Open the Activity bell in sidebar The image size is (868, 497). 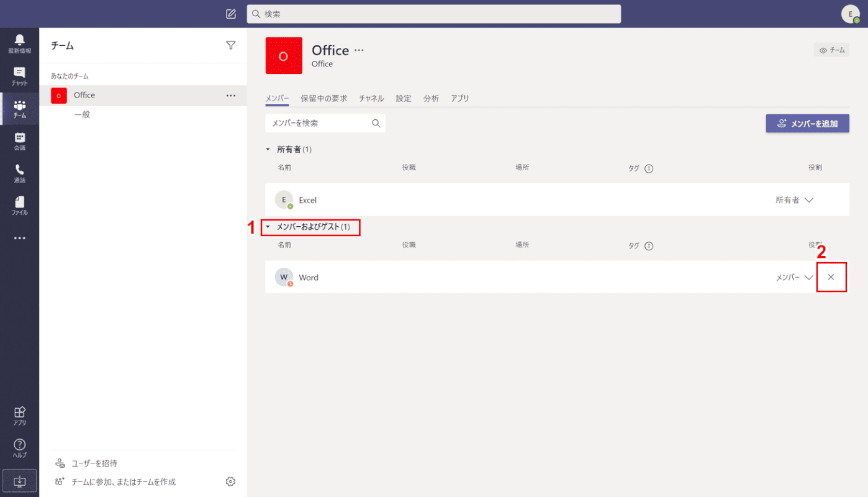[x=19, y=44]
